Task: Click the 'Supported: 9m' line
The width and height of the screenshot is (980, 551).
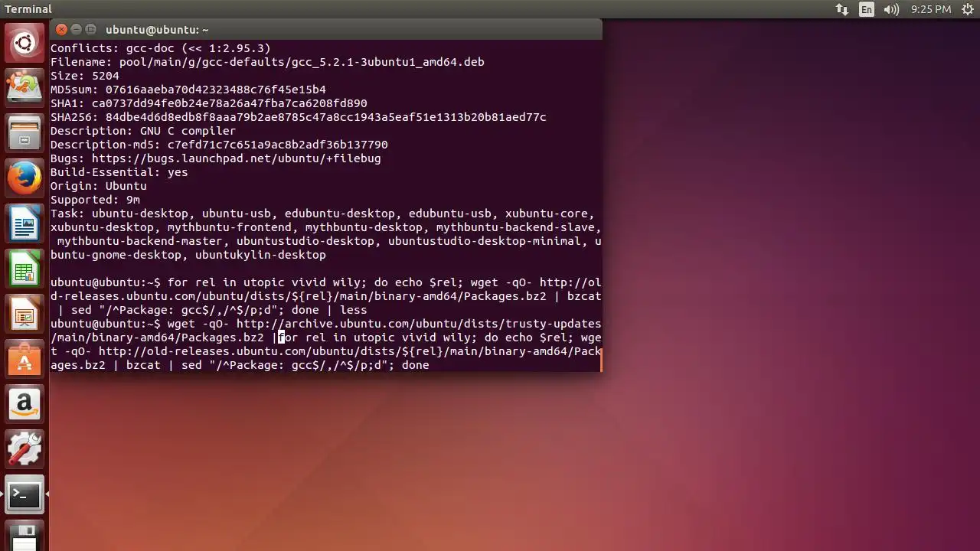Action: click(x=95, y=200)
